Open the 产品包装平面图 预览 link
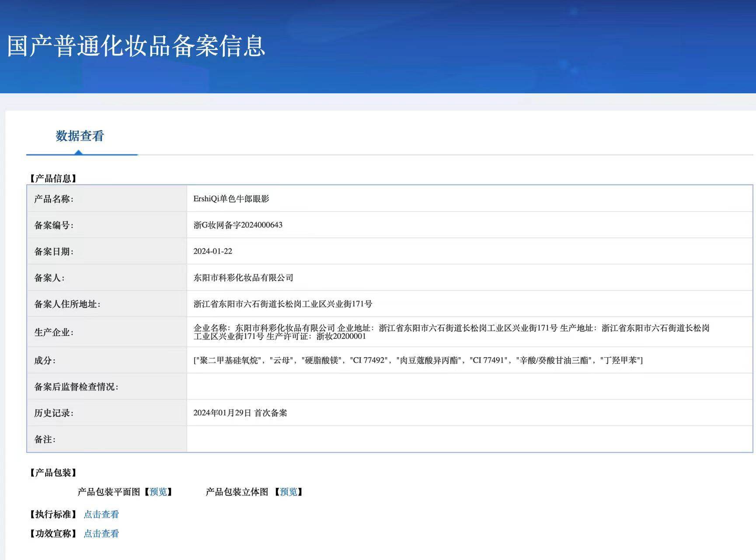 pos(158,492)
